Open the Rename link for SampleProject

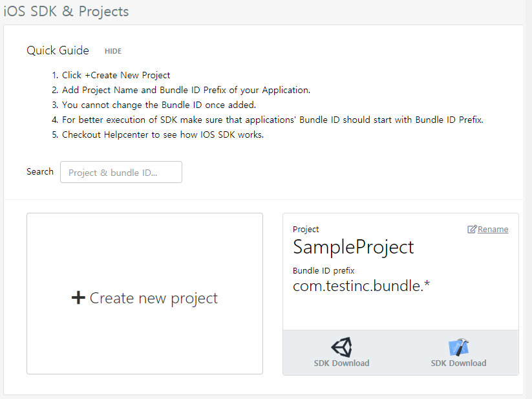tap(493, 230)
